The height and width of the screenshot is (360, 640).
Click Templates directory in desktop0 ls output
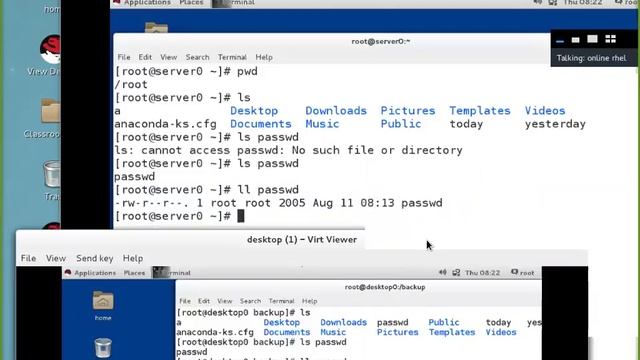452,332
